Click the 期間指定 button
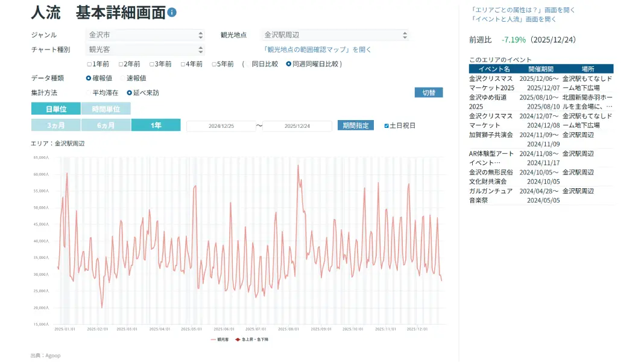Viewport: 644px width, 362px height. [x=356, y=125]
